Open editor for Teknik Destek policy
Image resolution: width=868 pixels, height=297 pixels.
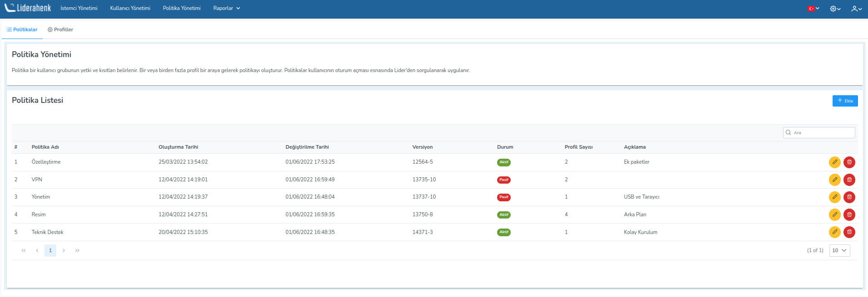pyautogui.click(x=834, y=232)
